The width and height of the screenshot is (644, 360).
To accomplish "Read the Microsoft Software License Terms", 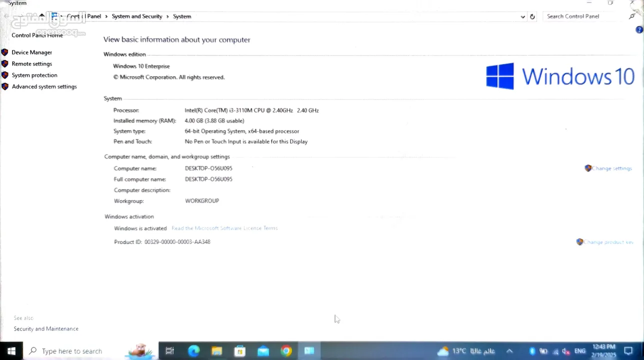I will click(224, 228).
